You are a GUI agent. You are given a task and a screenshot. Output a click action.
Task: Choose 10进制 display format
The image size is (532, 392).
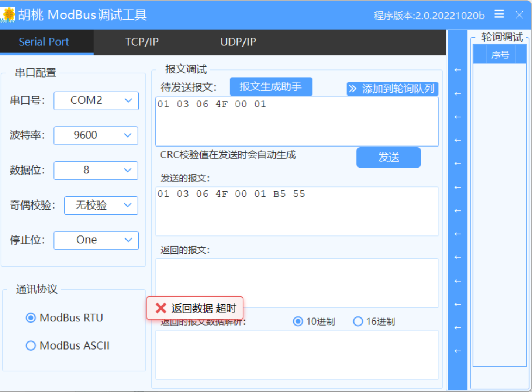coord(298,321)
